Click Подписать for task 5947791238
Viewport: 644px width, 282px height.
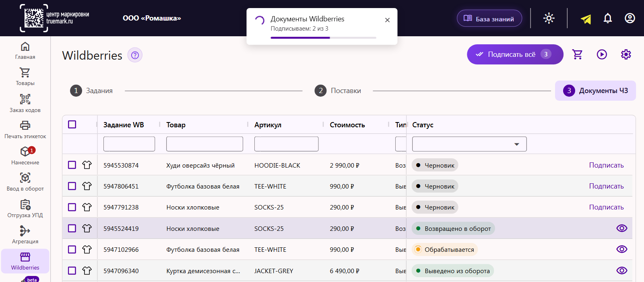606,207
